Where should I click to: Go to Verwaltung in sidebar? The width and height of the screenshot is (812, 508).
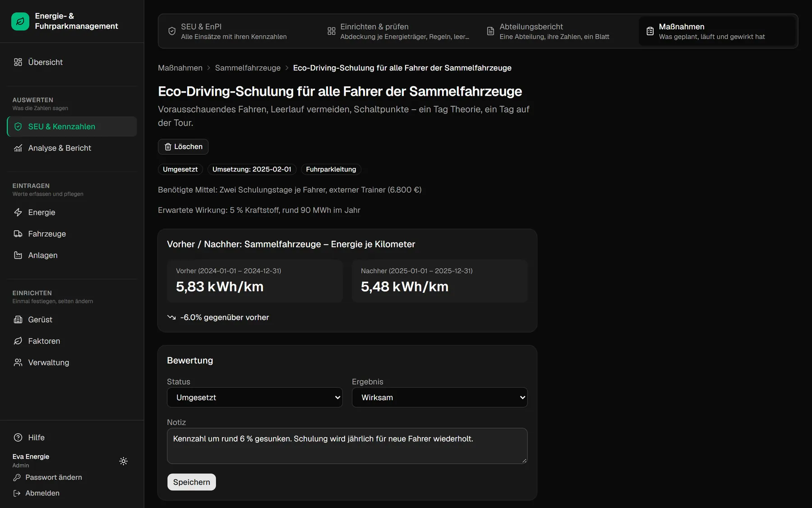pyautogui.click(x=72, y=363)
